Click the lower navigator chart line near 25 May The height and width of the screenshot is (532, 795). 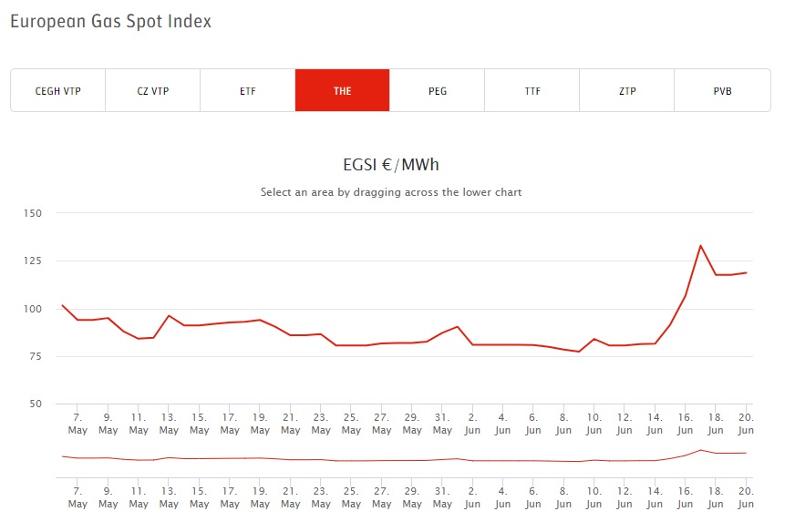point(351,460)
